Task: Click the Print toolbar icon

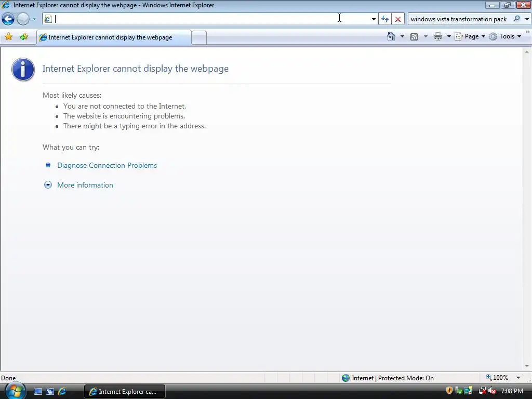Action: [438, 36]
